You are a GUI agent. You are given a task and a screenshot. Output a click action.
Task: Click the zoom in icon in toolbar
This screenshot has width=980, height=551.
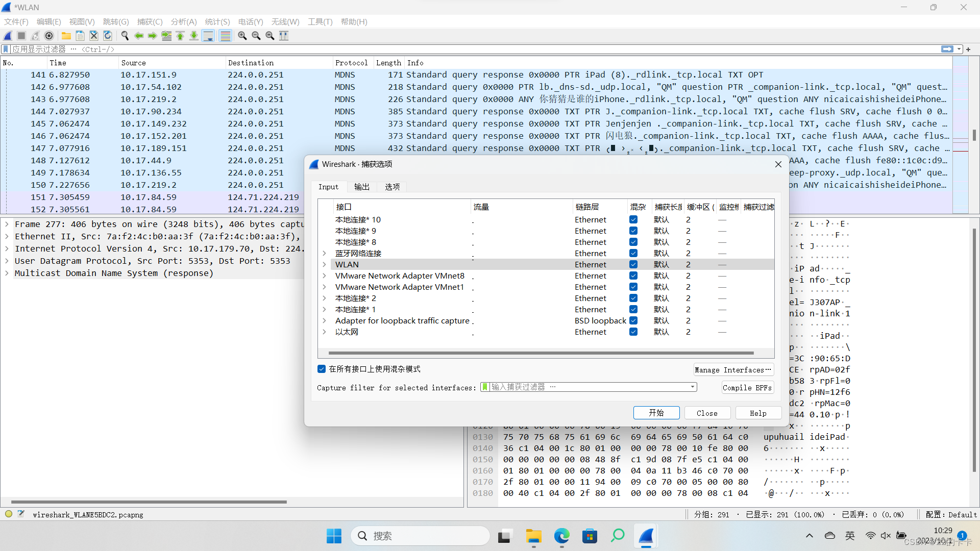pyautogui.click(x=242, y=36)
